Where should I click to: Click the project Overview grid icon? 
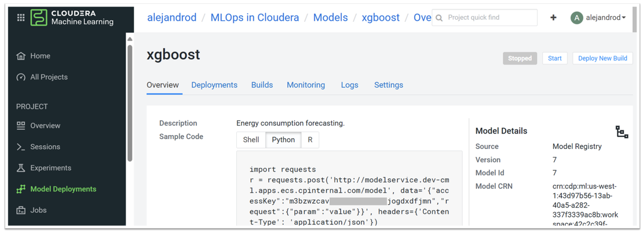[21, 126]
